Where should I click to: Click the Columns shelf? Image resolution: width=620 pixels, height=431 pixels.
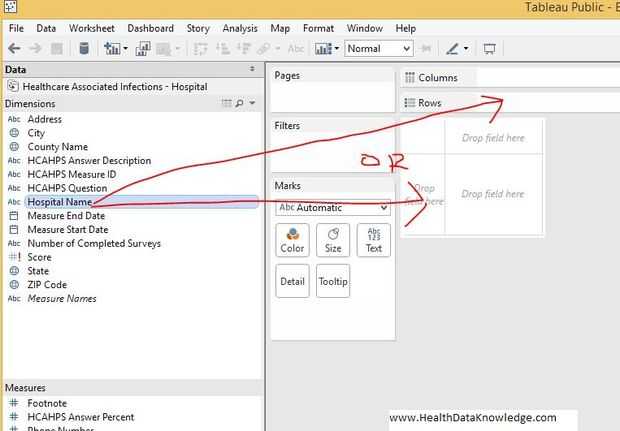[510, 78]
